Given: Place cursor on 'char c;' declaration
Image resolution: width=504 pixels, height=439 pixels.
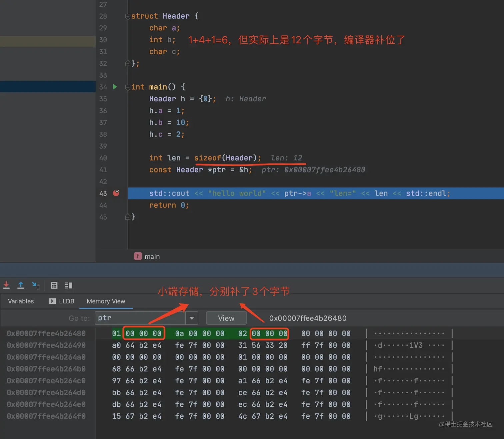Looking at the screenshot, I should click(165, 52).
